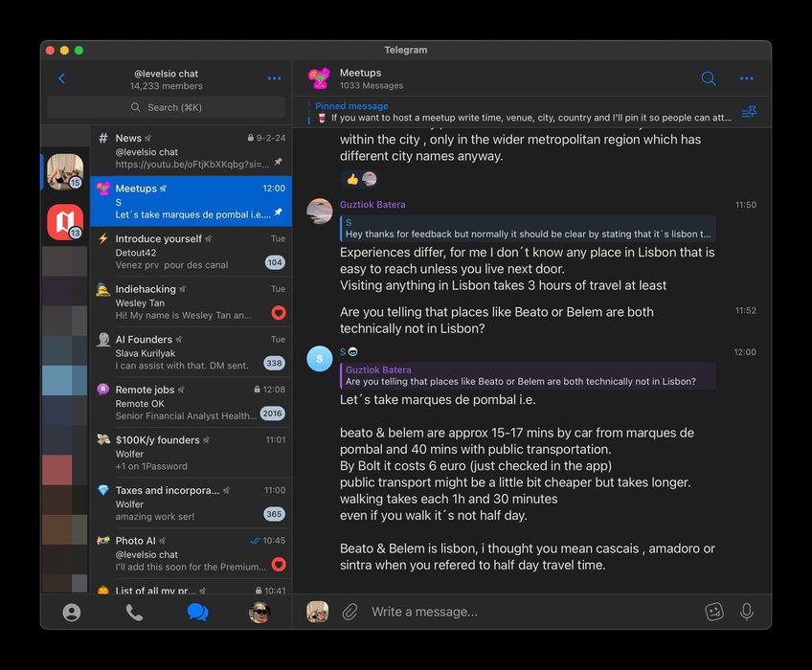This screenshot has height=670, width=812.
Task: Click the Meetups title in chat header
Action: pos(360,73)
